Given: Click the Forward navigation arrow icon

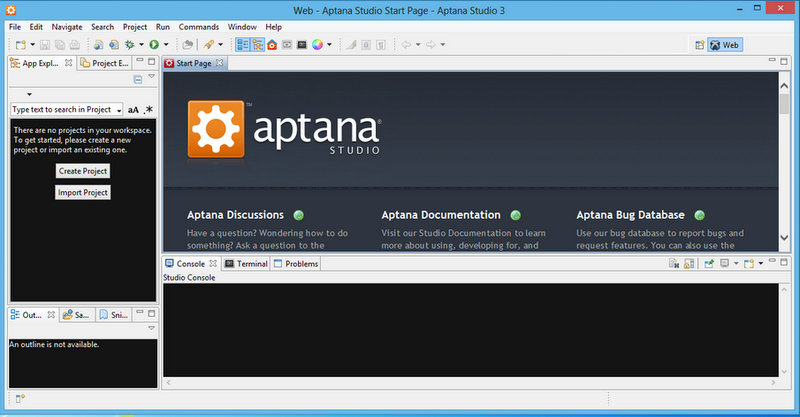Looking at the screenshot, I should coord(431,45).
